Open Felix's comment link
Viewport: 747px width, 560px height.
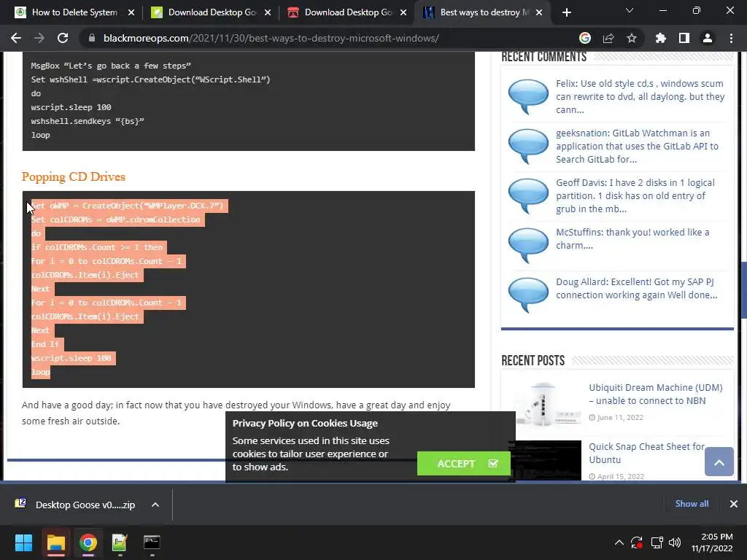pyautogui.click(x=640, y=96)
